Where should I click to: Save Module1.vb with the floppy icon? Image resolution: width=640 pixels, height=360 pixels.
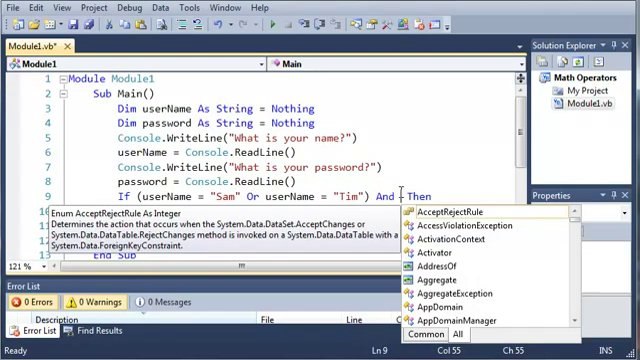[73, 24]
